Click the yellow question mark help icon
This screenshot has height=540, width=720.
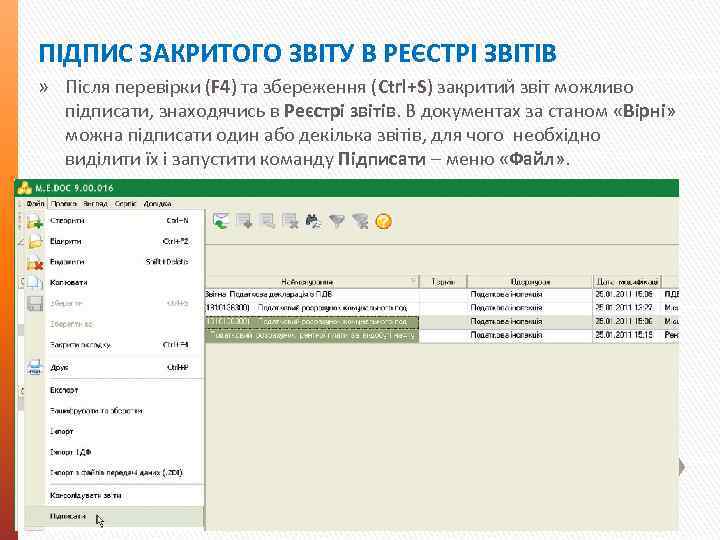[383, 222]
